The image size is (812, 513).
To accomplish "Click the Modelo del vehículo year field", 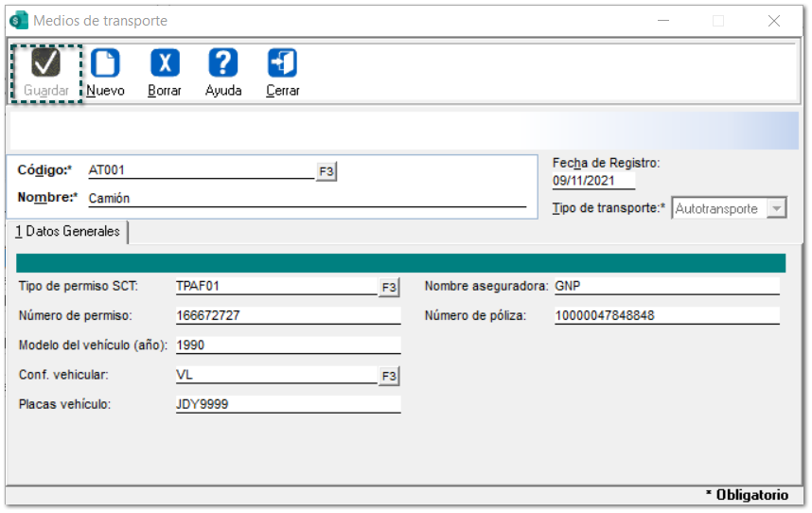I will point(288,345).
